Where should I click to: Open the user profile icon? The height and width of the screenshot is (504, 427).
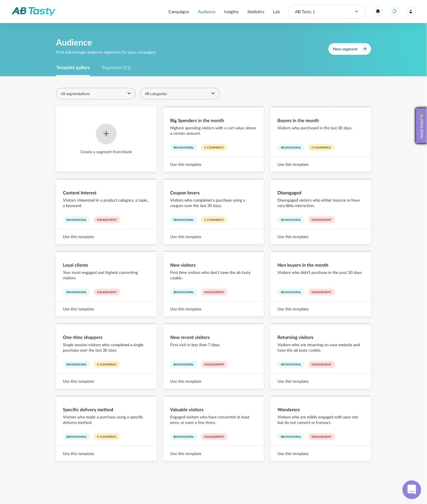click(410, 12)
